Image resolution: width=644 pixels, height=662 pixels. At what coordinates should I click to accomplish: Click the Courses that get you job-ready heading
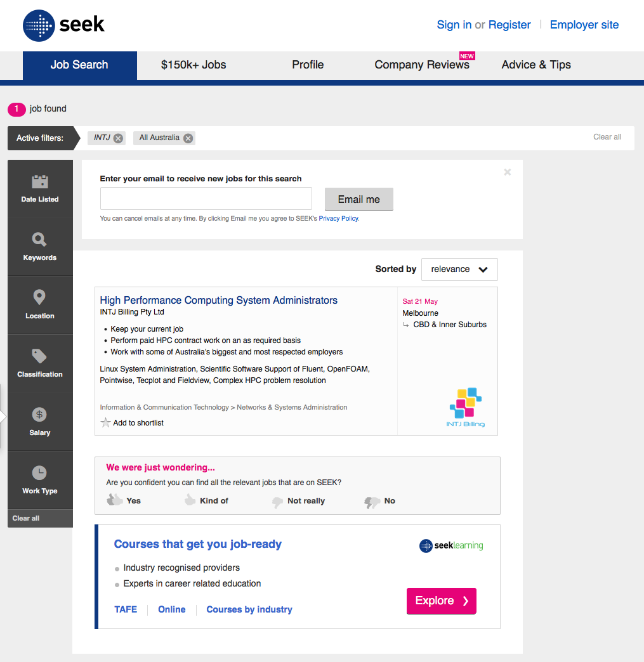click(198, 544)
